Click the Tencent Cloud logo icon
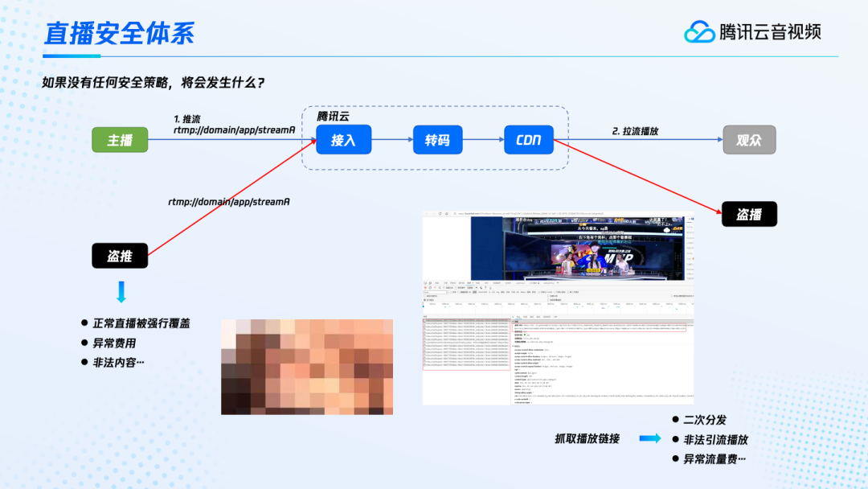Screen dimensions: 868x489 point(699,31)
